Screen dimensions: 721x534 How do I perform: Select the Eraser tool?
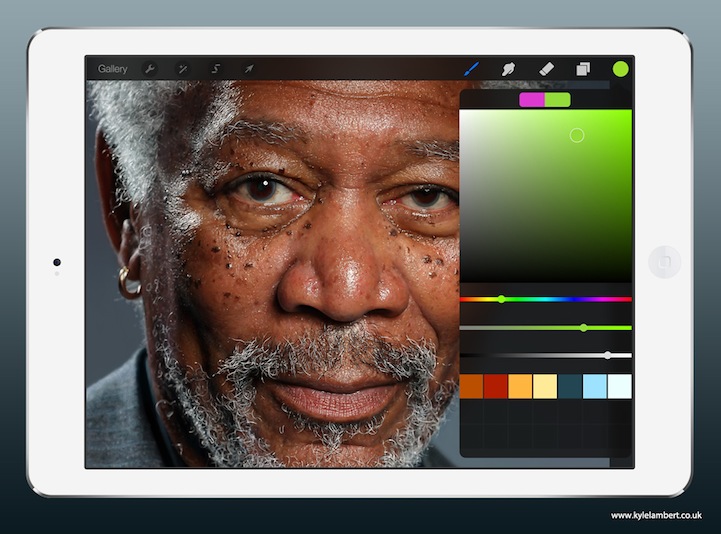pos(545,69)
